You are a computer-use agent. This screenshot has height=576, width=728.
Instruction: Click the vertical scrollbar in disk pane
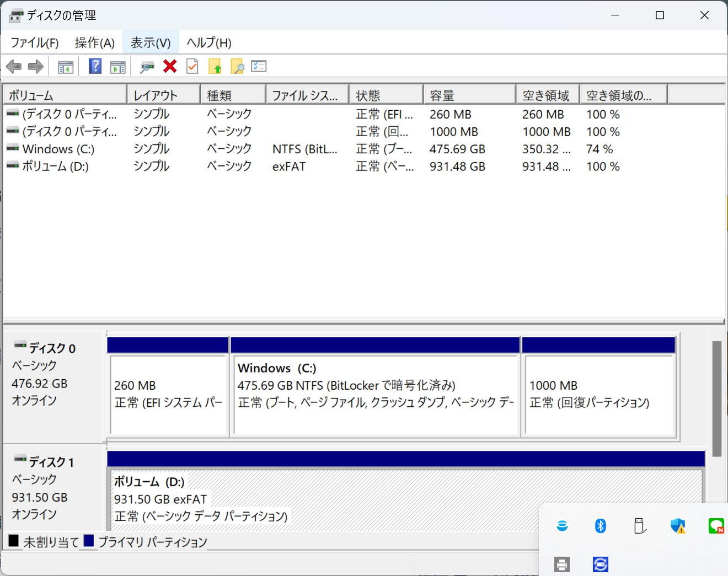point(716,398)
